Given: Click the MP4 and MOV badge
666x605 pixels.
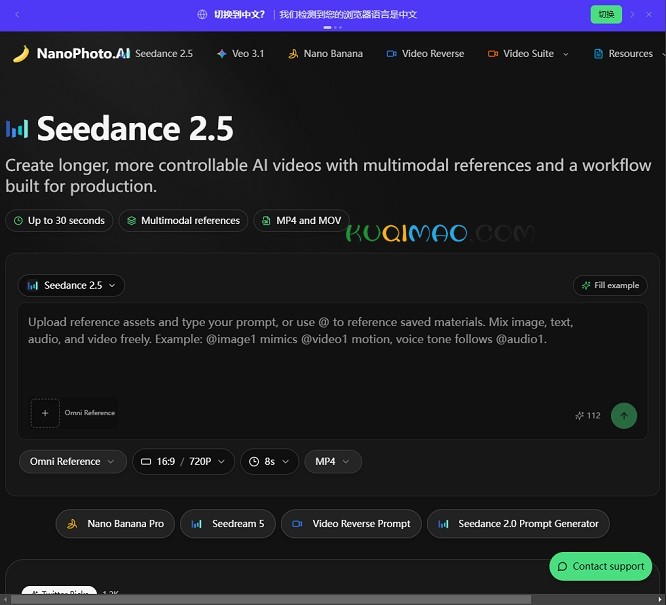Looking at the screenshot, I should click(x=301, y=221).
